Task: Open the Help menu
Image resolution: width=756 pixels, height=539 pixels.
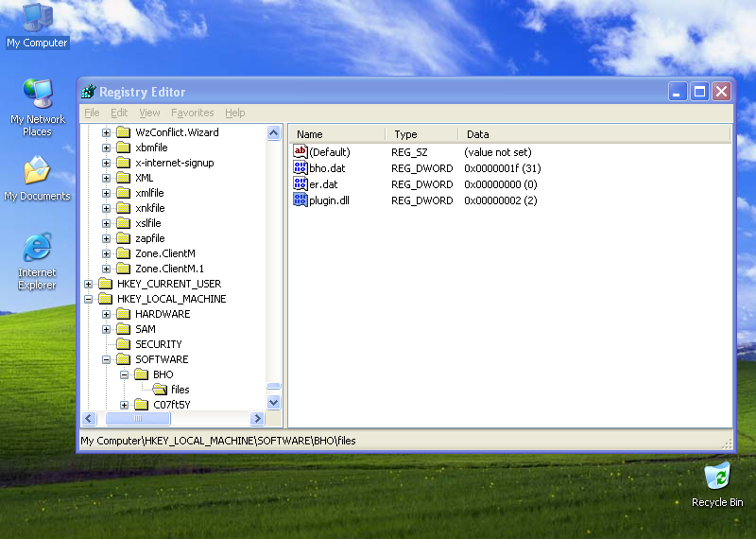Action: click(x=234, y=113)
